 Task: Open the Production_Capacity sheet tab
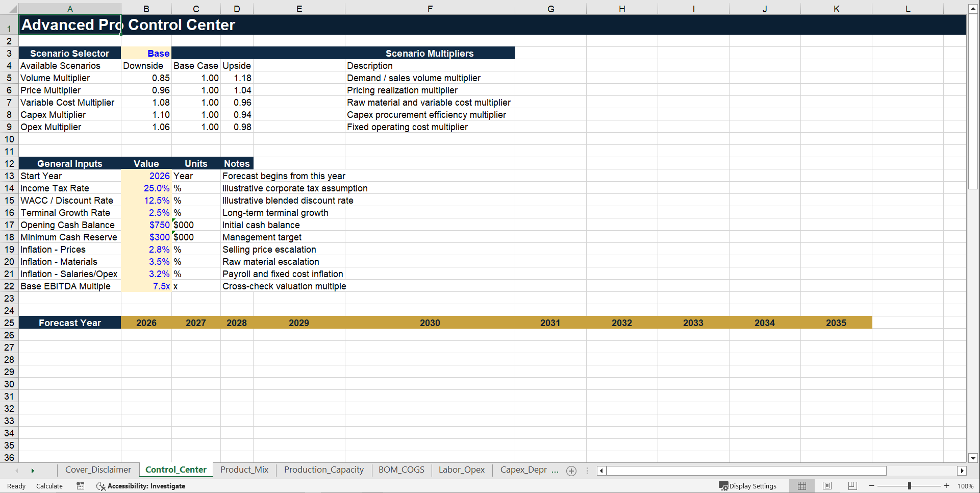pos(324,470)
